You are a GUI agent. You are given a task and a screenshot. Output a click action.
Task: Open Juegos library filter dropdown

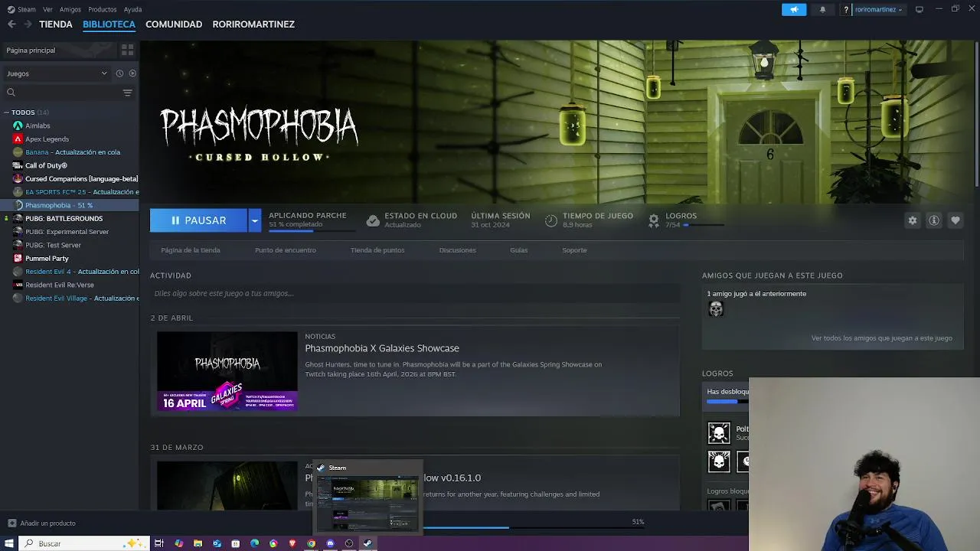click(x=57, y=73)
